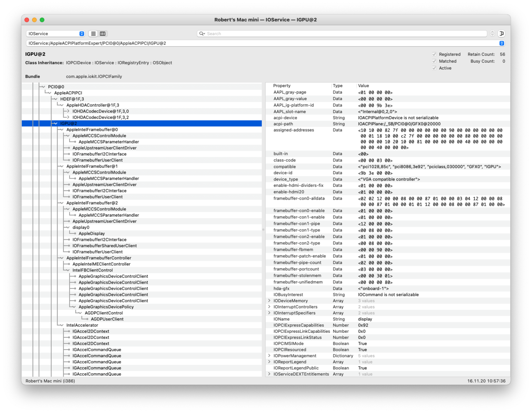Collapse the IntelFBClientControl node
The width and height of the screenshot is (532, 413).
(x=68, y=270)
